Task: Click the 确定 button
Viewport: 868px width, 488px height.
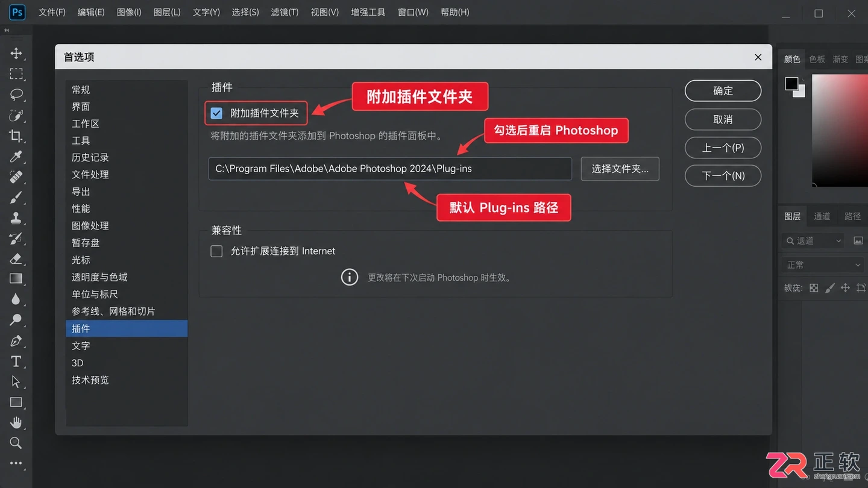Action: pyautogui.click(x=723, y=91)
